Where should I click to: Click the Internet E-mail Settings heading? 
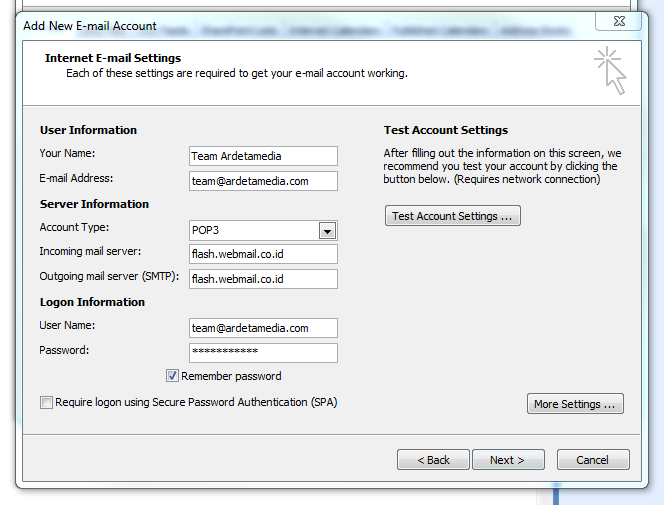(113, 58)
